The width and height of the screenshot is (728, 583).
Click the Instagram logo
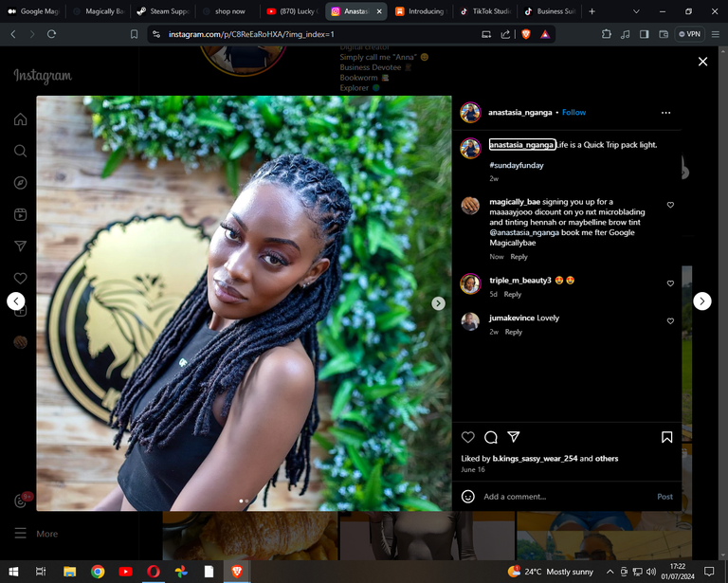43,76
